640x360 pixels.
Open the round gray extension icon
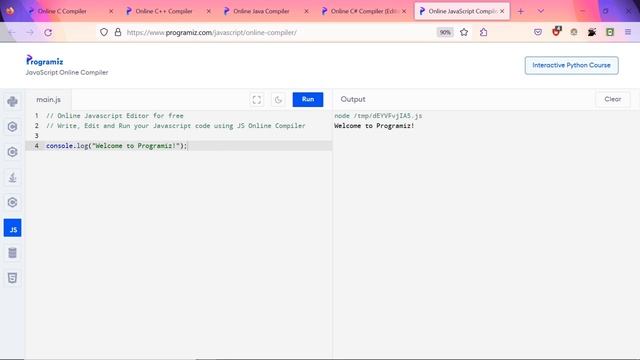click(574, 32)
